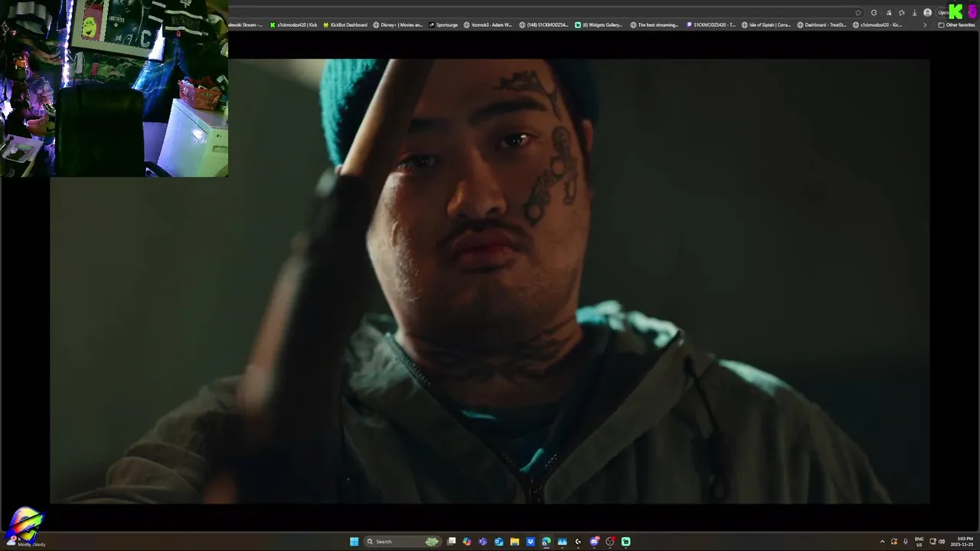Click the headset tray icon
The image size is (980, 551).
tap(893, 542)
